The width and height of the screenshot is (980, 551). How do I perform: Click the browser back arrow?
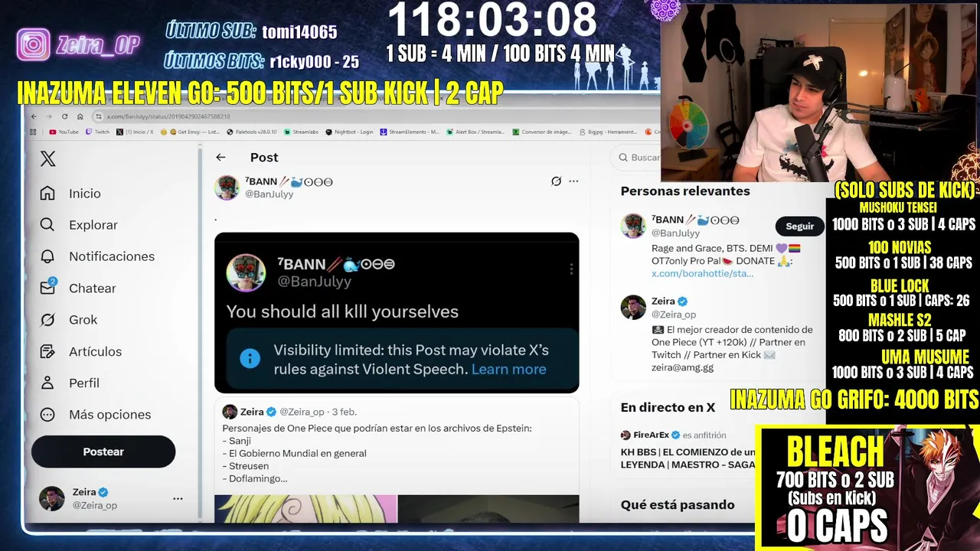pyautogui.click(x=34, y=116)
